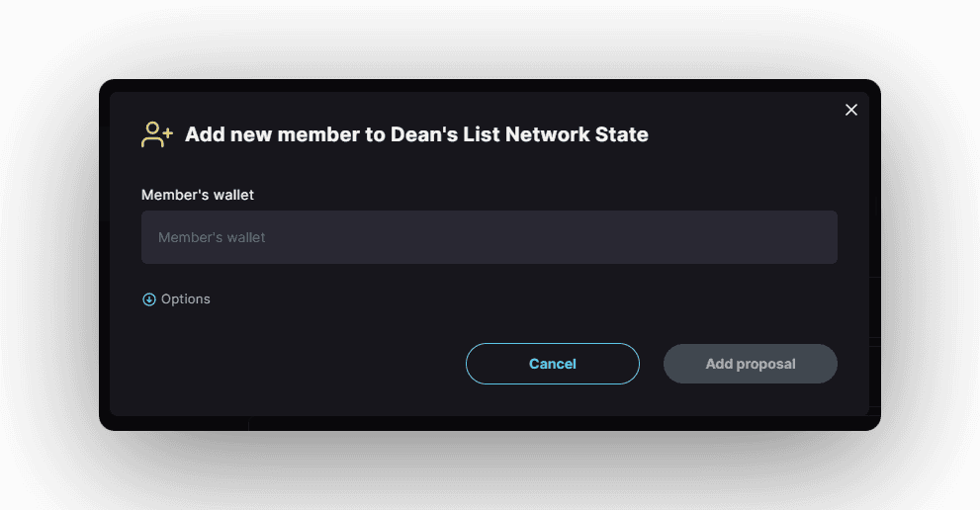
Task: Click the "Member's wallet" placeholder text
Action: coord(212,237)
